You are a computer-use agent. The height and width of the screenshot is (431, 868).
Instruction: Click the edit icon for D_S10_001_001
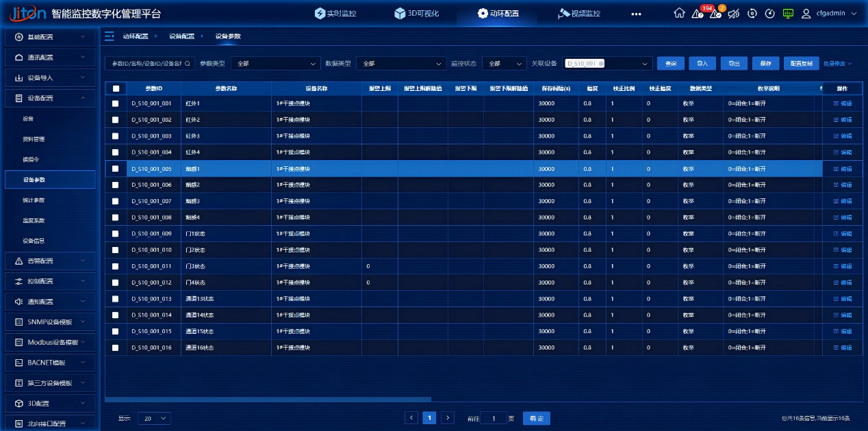(842, 103)
